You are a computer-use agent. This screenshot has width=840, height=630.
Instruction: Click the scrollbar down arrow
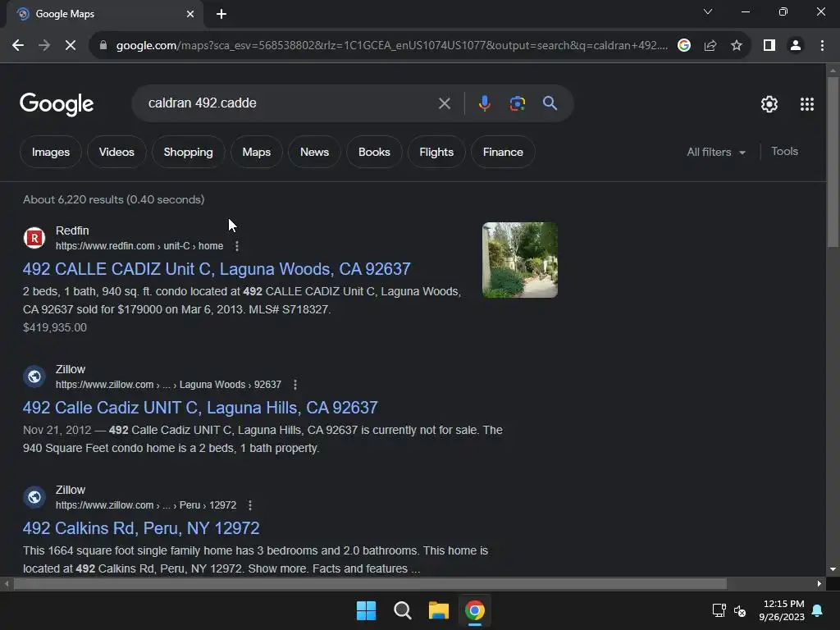tap(833, 569)
